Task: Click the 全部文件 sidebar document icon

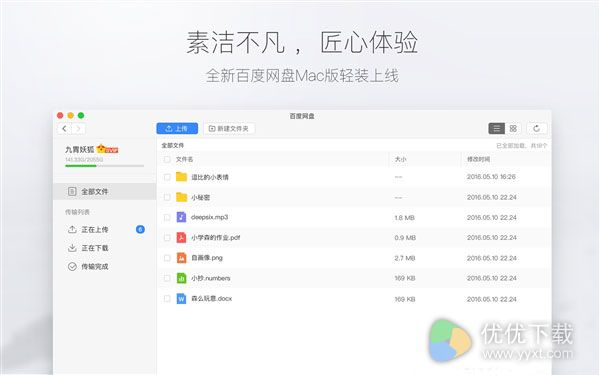Action: pos(72,191)
